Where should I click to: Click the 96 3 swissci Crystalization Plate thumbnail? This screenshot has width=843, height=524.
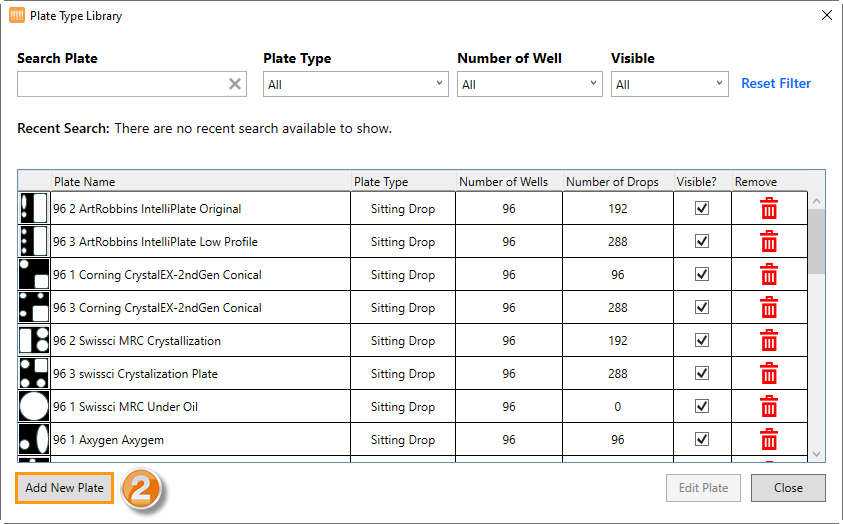pos(33,374)
